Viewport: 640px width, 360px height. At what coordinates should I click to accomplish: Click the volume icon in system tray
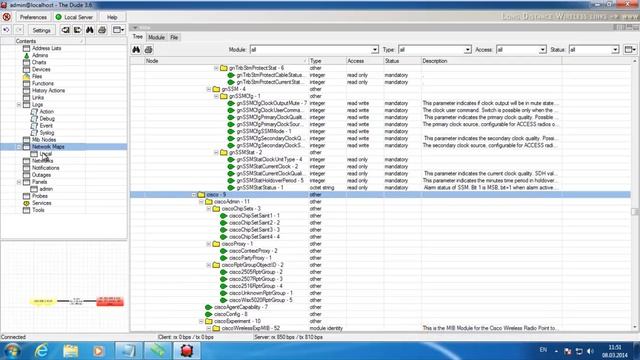point(590,351)
